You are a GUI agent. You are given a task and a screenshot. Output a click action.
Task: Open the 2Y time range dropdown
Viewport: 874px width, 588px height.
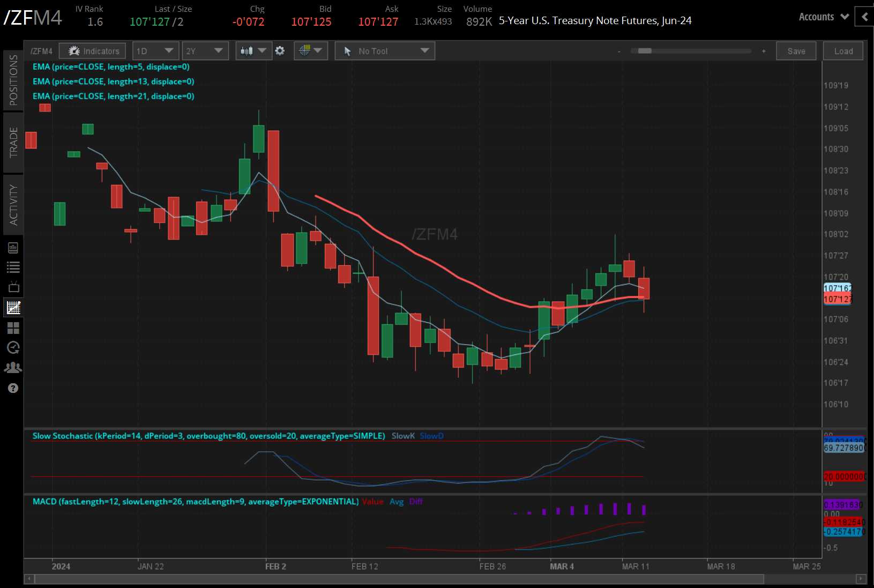[205, 51]
